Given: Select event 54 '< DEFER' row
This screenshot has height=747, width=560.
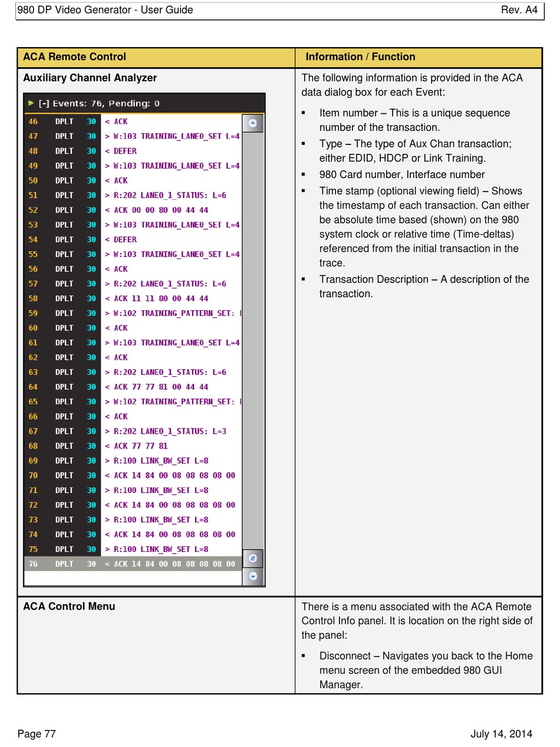Looking at the screenshot, I should tap(133, 239).
